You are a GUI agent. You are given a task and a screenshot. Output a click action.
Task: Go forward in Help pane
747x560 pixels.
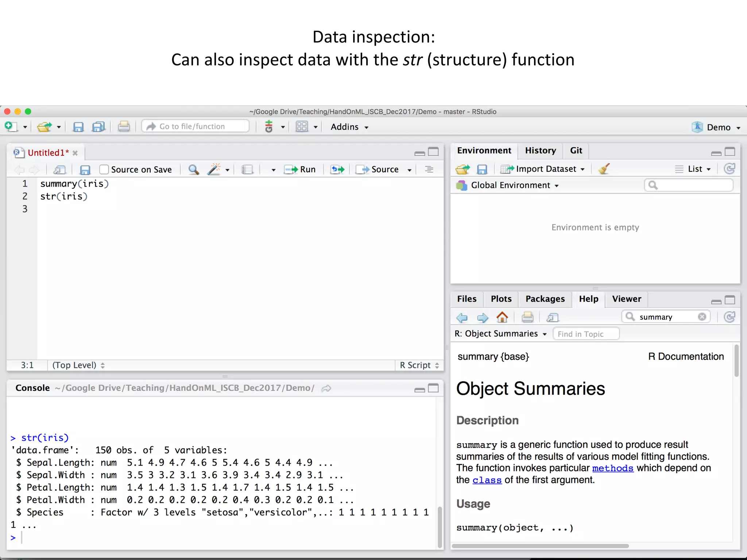point(483,318)
